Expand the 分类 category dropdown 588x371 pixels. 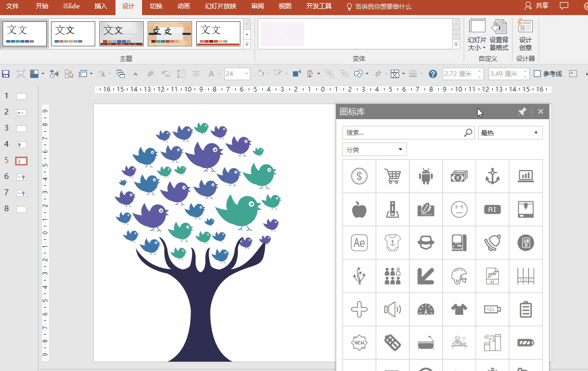(374, 149)
